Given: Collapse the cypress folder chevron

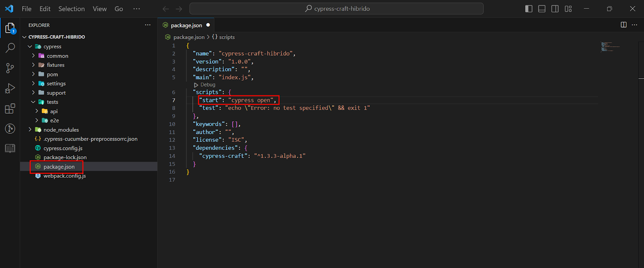Looking at the screenshot, I should point(30,46).
